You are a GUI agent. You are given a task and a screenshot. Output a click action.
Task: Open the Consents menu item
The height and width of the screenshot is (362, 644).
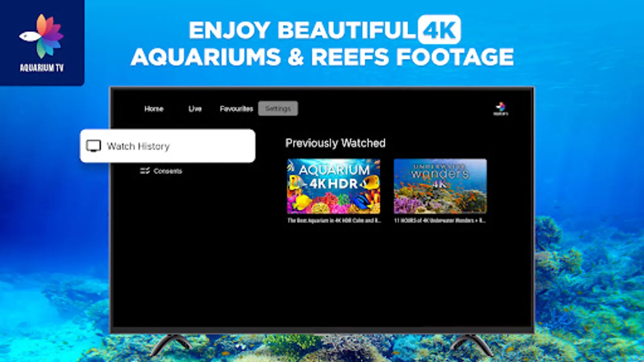(161, 171)
